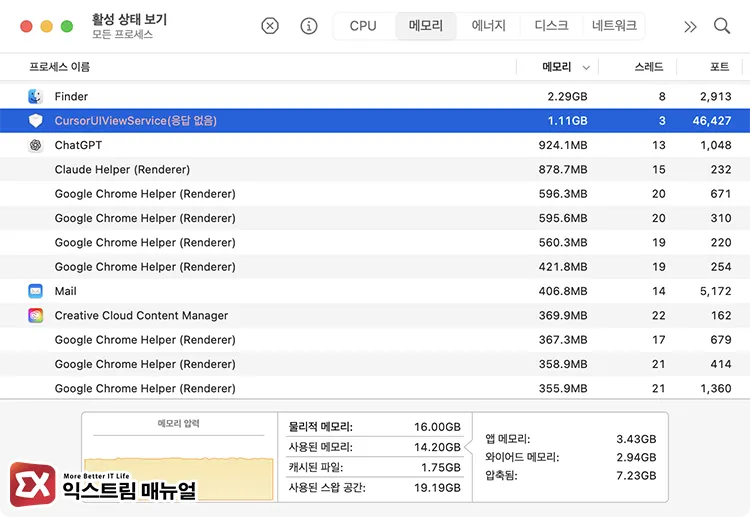
Task: Click the 물리적 메모리 16.00GB value
Action: pyautogui.click(x=437, y=427)
